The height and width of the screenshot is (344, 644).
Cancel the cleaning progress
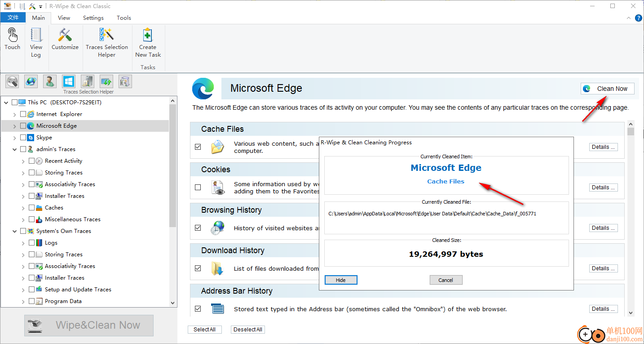446,280
